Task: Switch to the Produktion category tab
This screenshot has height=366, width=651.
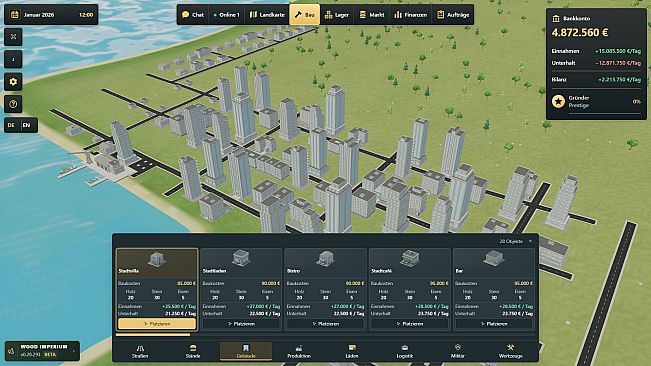Action: pos(299,351)
